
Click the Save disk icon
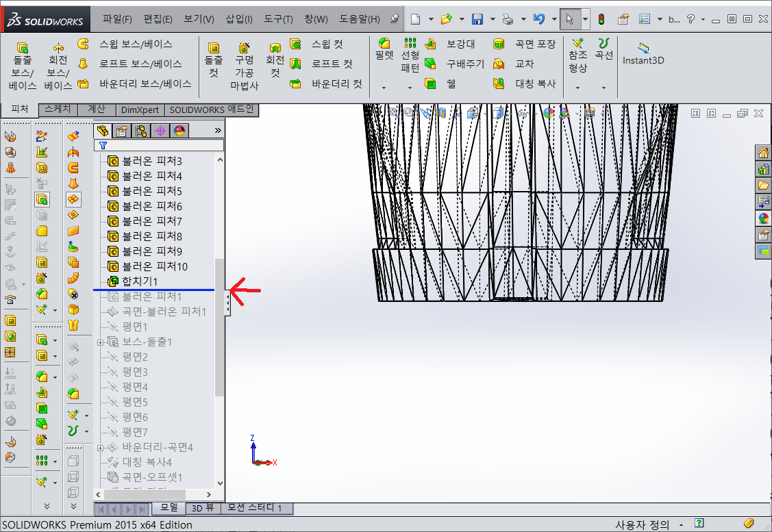(477, 19)
